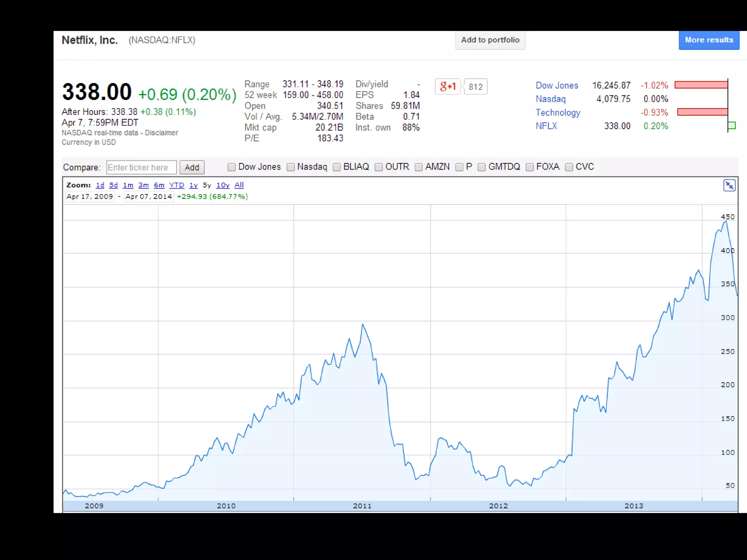Zoom the chart to 10y
Screen dimensions: 747x560
223,185
